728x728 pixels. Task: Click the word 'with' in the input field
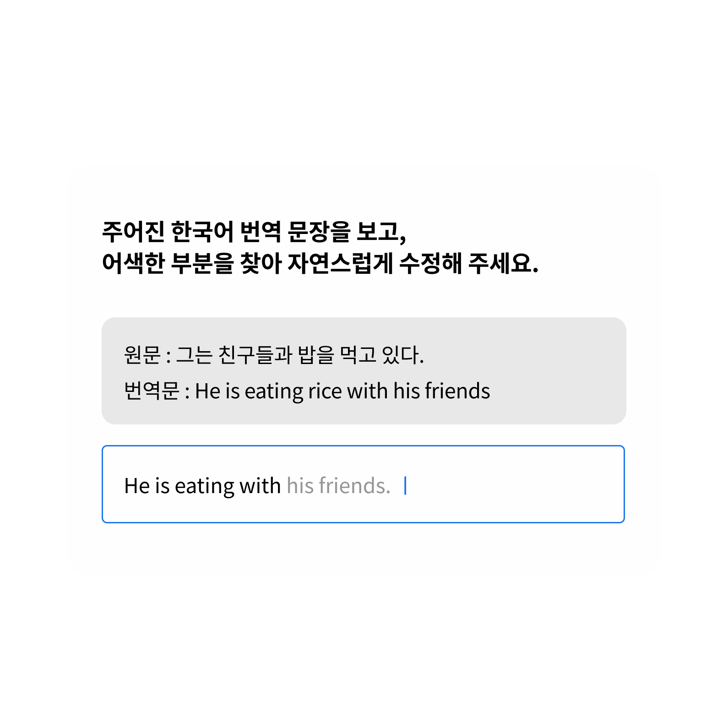pyautogui.click(x=260, y=485)
